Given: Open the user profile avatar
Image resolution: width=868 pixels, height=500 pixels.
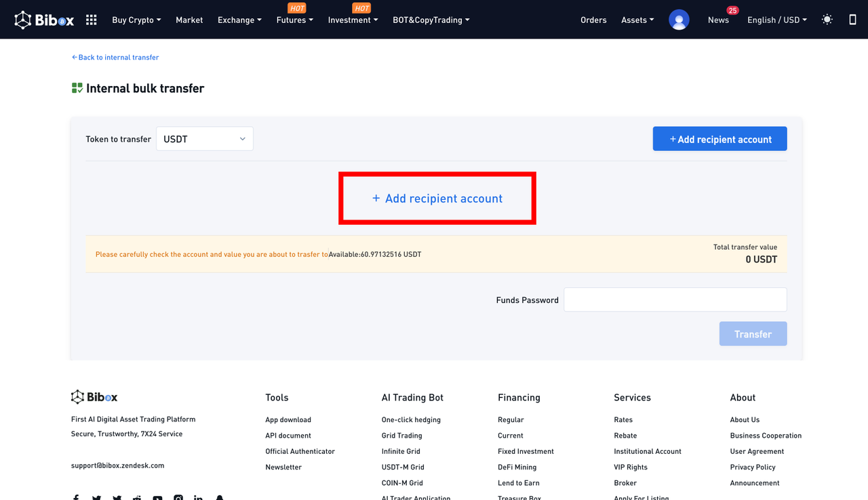Looking at the screenshot, I should coord(679,20).
